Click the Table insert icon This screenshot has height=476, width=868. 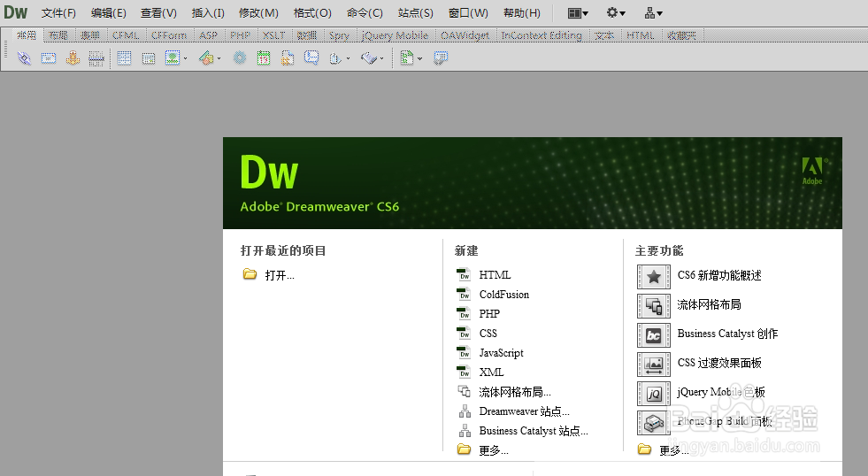125,58
